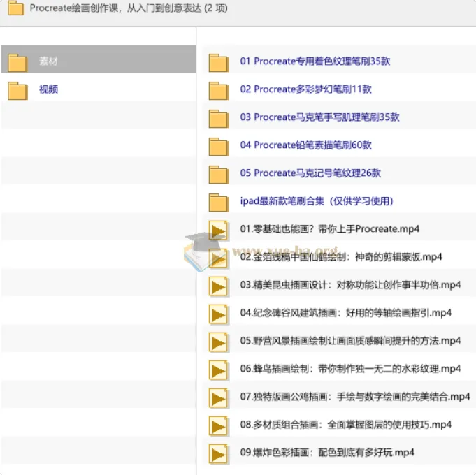Click video icon of 07.独特版画公鸡插画 mp4
Image resolution: width=476 pixels, height=475 pixels.
click(x=218, y=398)
